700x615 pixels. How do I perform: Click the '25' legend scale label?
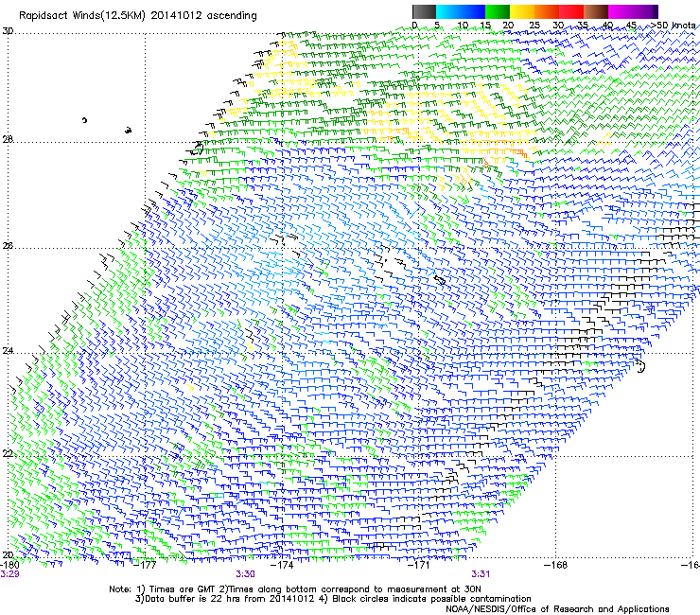click(534, 26)
